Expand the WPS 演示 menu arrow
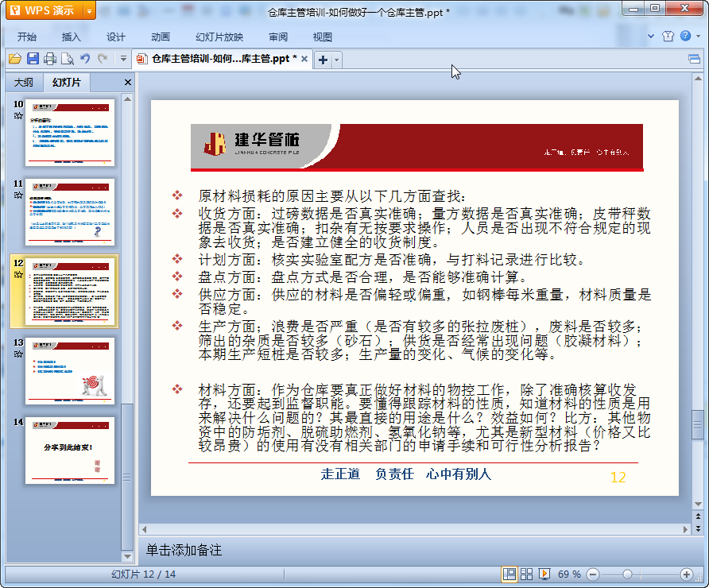The image size is (709, 588). coord(89,11)
